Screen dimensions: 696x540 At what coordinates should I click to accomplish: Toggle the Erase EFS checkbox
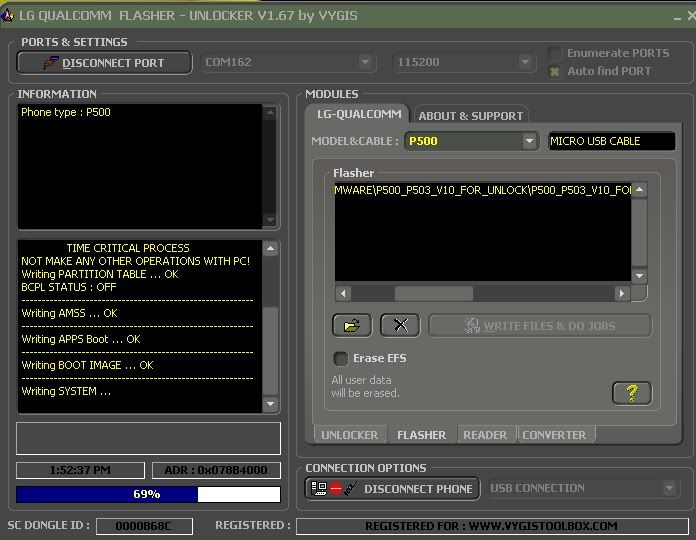click(x=340, y=359)
